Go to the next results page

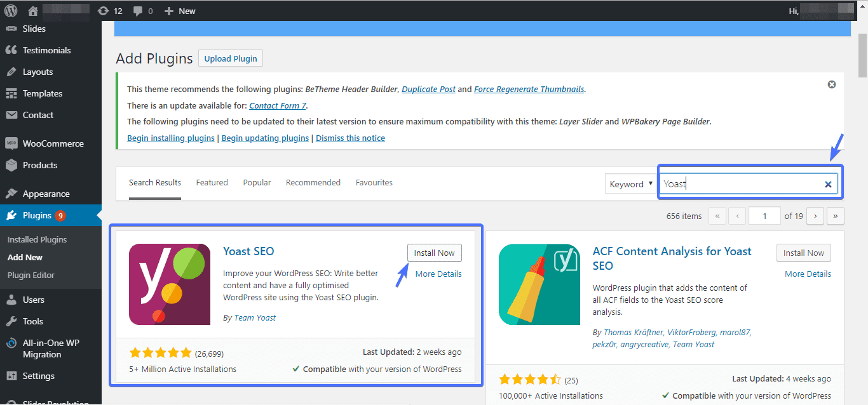click(815, 216)
